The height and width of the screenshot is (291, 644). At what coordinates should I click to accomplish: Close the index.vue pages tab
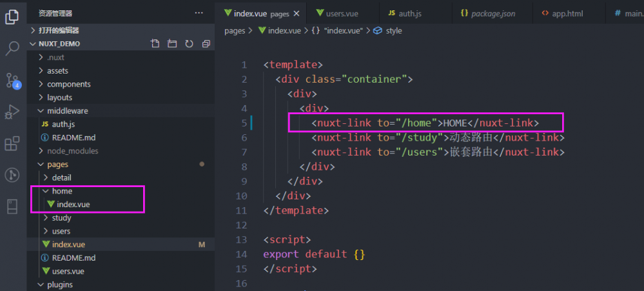[x=297, y=14]
